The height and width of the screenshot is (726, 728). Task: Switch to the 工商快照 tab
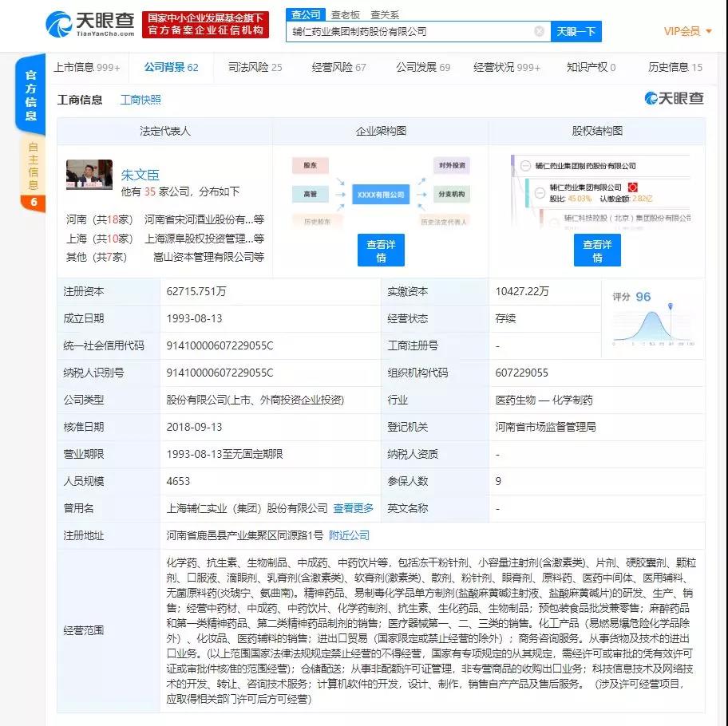141,99
